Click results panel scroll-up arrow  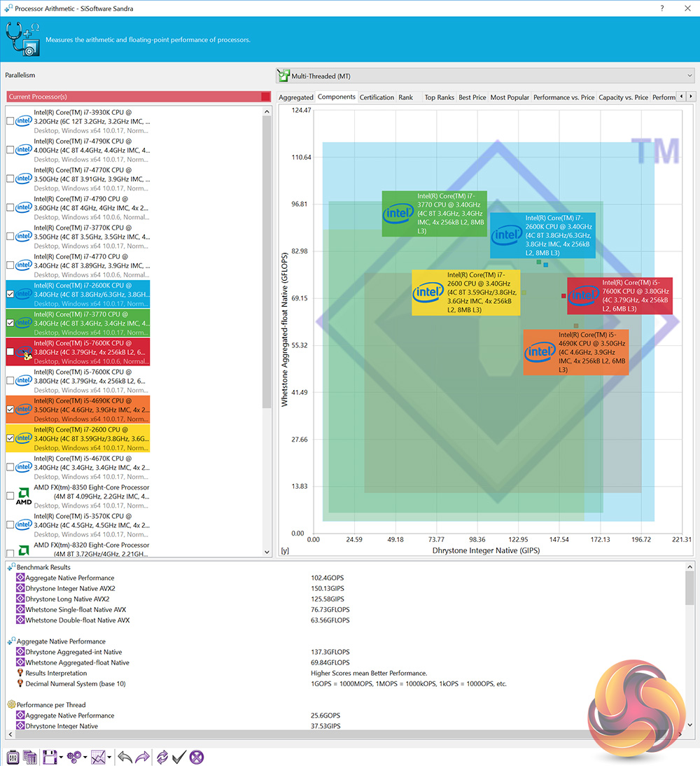pyautogui.click(x=689, y=566)
